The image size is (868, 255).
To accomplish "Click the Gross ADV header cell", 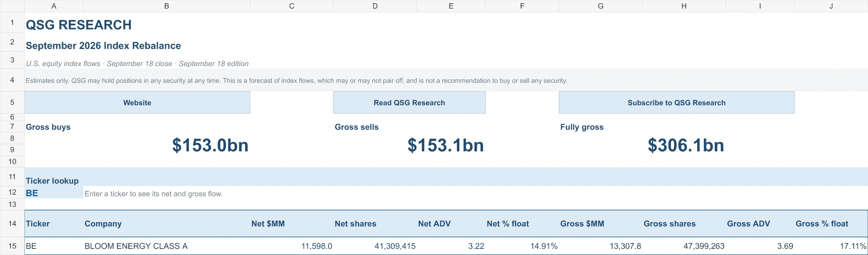I will [760, 224].
